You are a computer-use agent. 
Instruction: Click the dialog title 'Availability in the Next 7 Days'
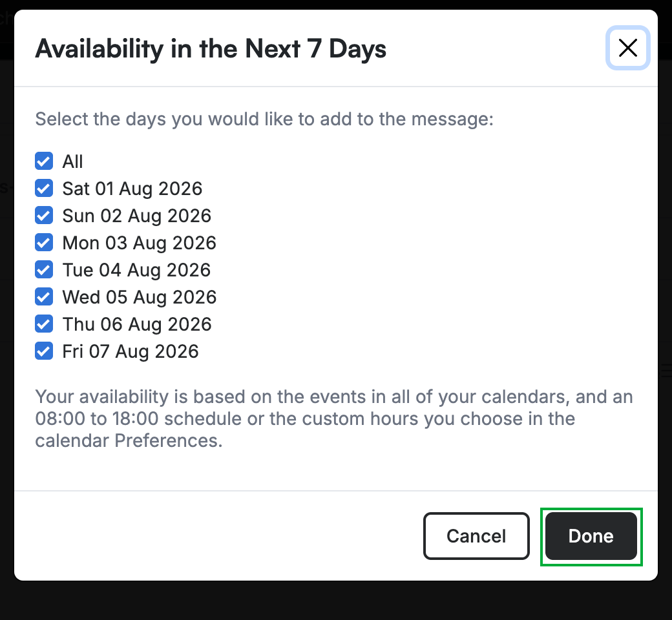click(x=211, y=49)
